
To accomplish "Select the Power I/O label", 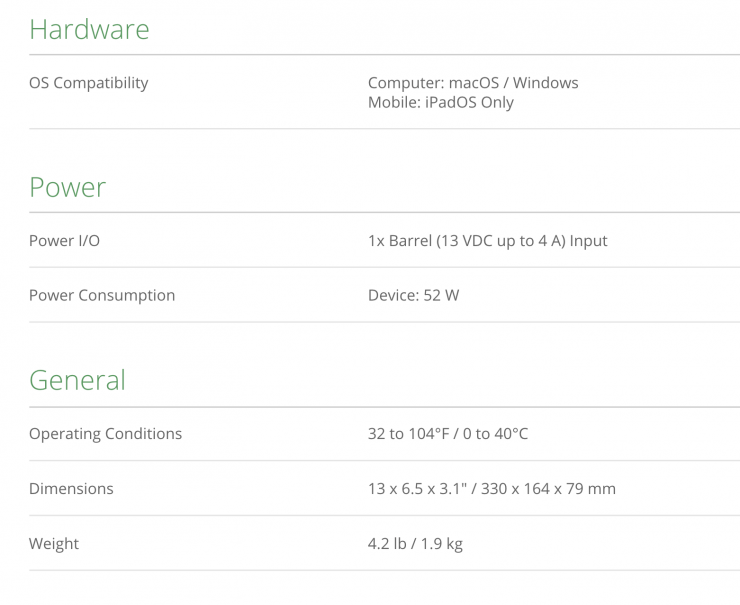I will (64, 241).
